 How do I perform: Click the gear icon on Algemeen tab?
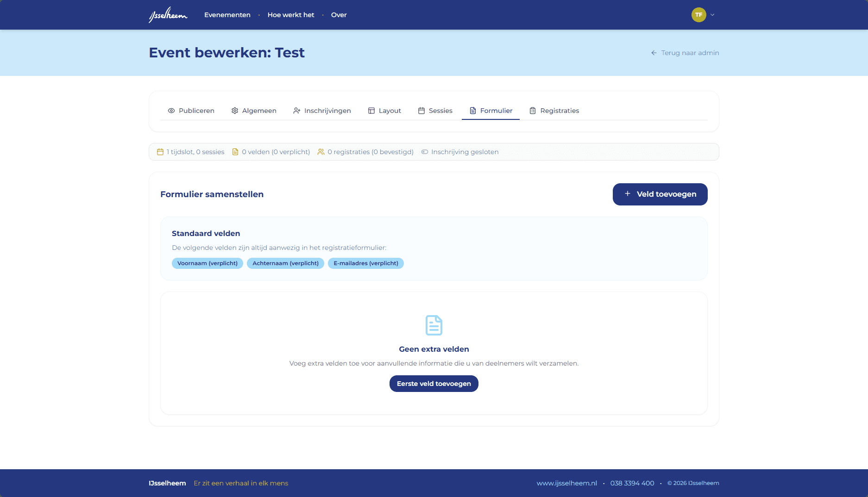235,111
